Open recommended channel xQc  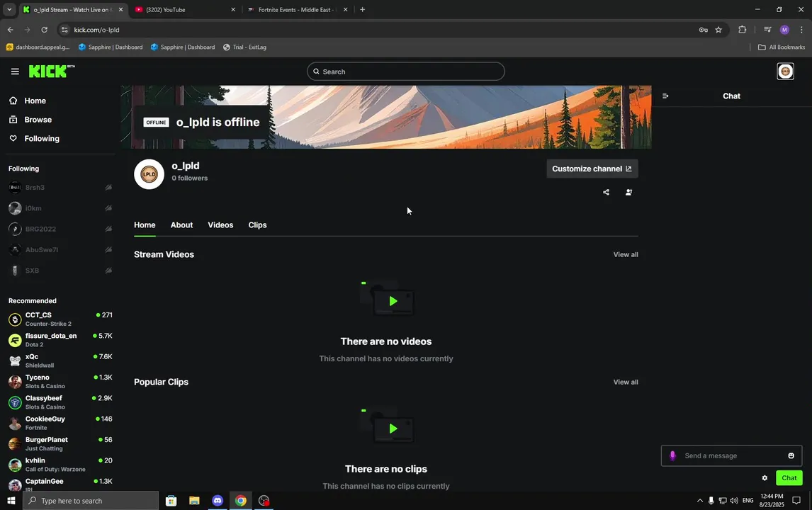tap(60, 361)
